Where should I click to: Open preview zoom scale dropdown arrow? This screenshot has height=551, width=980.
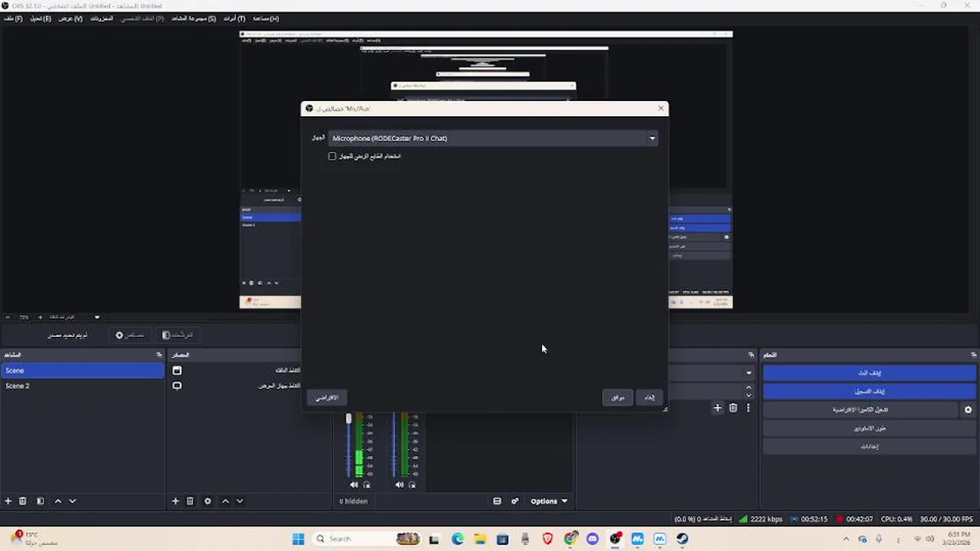tap(97, 317)
